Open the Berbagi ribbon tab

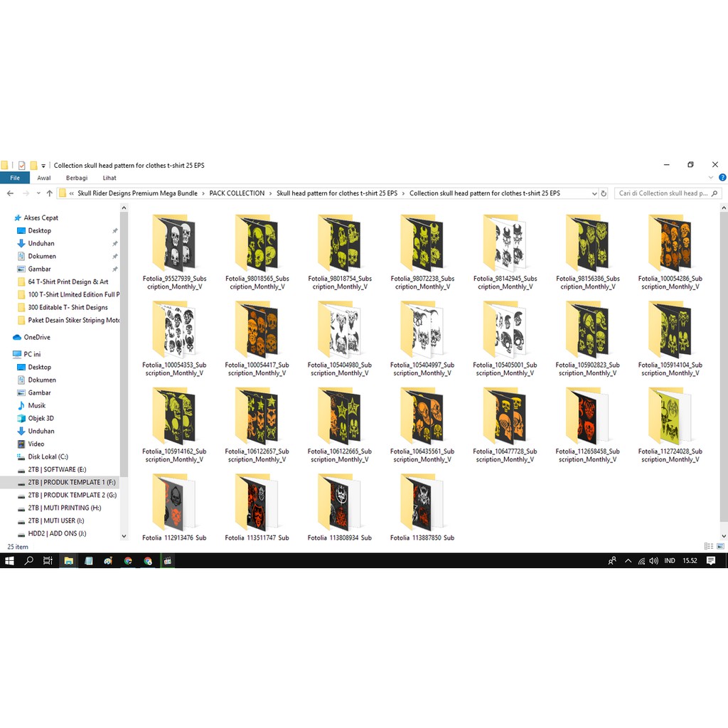77,178
